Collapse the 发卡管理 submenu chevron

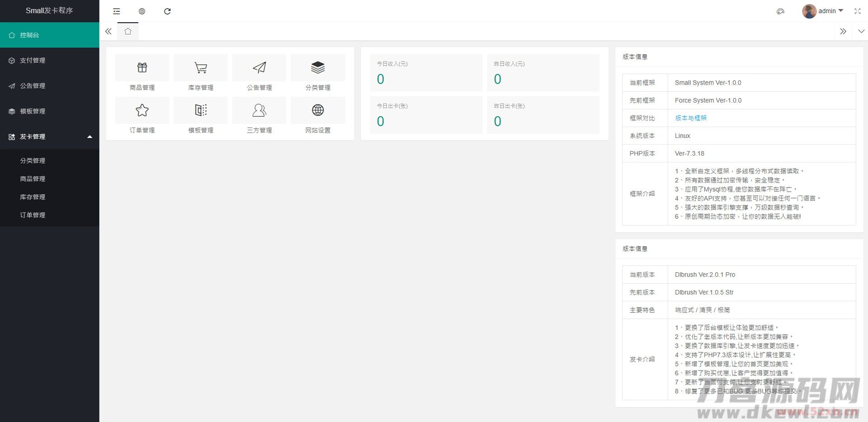click(x=90, y=136)
